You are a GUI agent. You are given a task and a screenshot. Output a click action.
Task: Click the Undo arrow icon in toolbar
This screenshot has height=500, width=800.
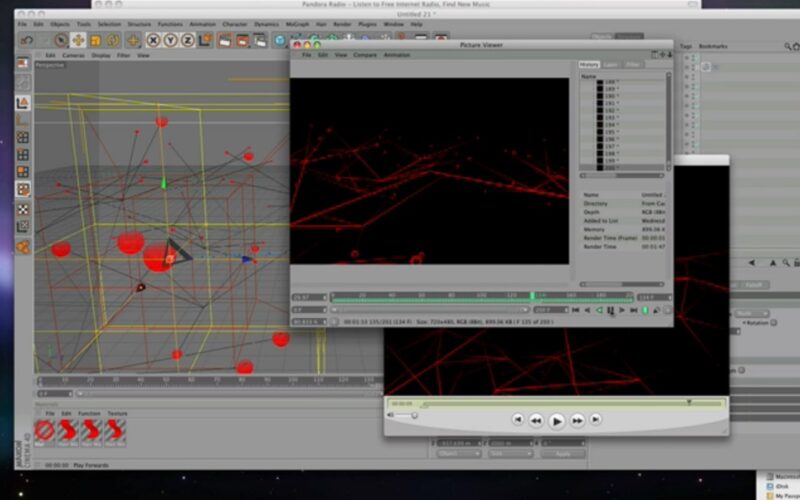coord(27,40)
